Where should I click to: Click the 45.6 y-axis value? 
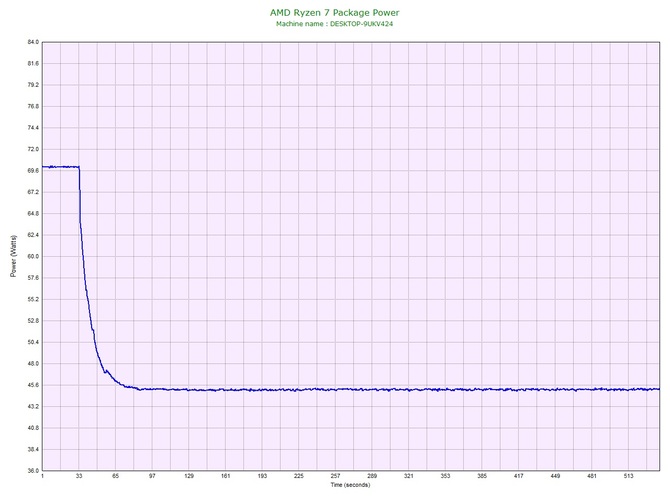tap(33, 385)
